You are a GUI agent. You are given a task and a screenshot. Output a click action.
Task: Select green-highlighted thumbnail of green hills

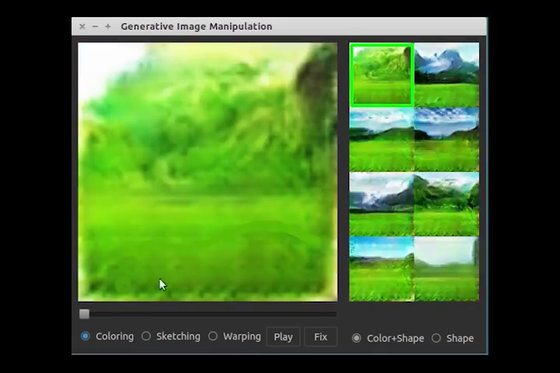(x=382, y=75)
